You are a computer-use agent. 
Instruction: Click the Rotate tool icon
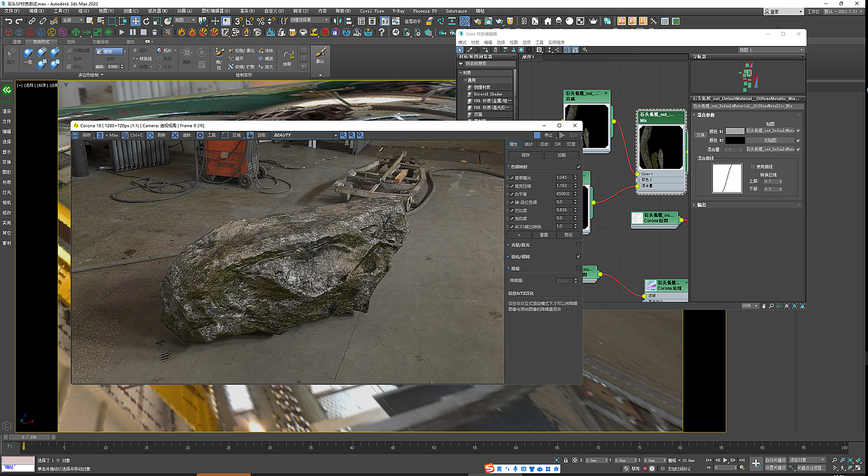click(x=146, y=22)
